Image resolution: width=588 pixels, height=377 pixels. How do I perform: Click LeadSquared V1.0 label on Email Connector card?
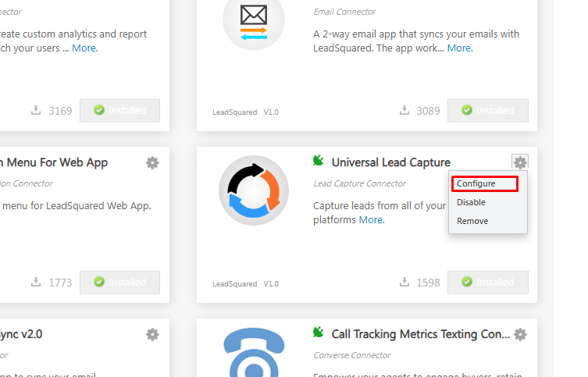click(246, 112)
